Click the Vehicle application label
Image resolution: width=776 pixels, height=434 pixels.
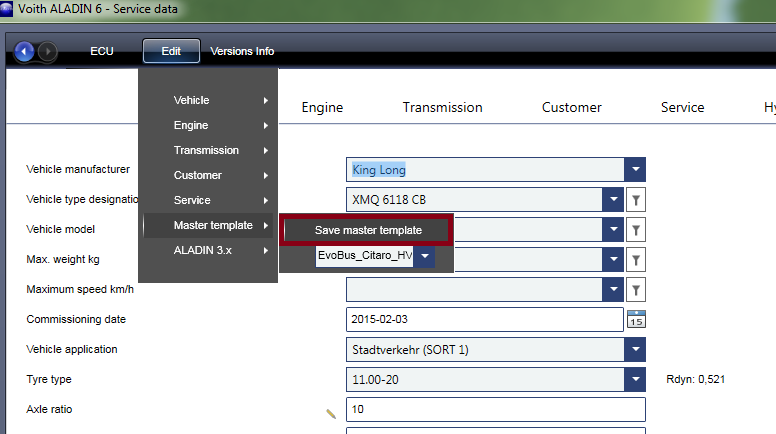[72, 349]
